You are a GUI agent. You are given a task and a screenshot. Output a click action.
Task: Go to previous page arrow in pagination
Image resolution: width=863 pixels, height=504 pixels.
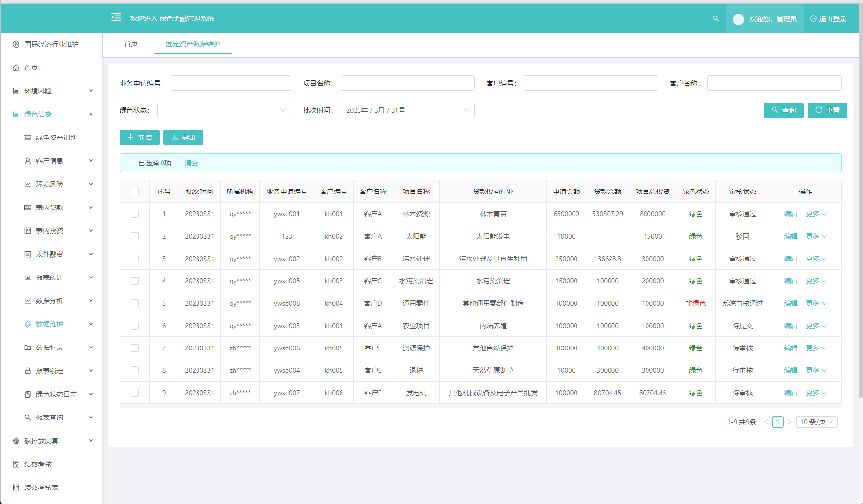coord(766,422)
